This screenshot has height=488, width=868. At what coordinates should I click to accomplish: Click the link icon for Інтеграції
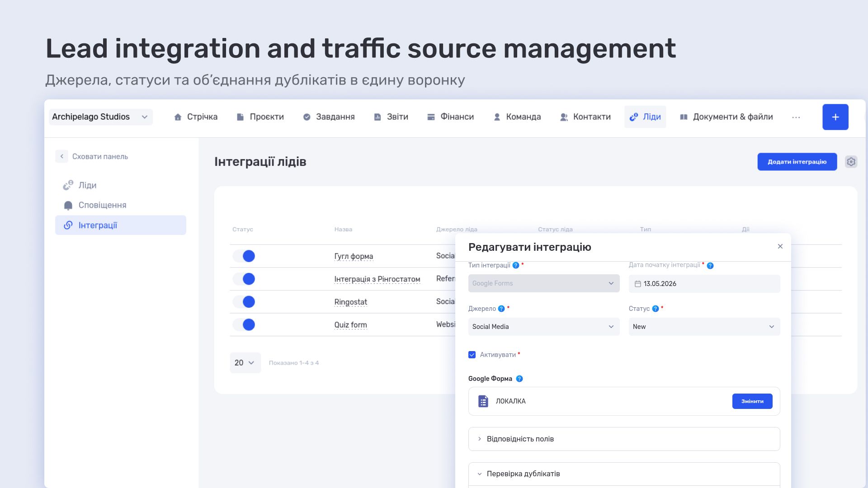(x=68, y=225)
